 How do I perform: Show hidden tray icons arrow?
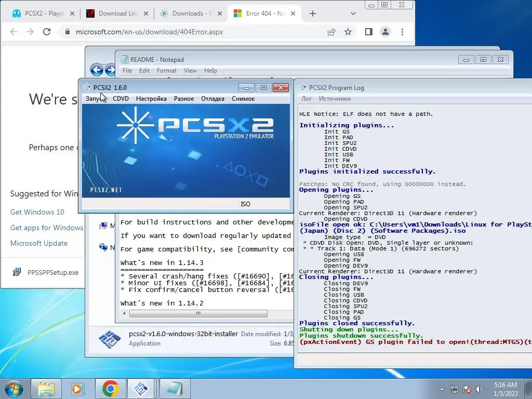pos(442,390)
